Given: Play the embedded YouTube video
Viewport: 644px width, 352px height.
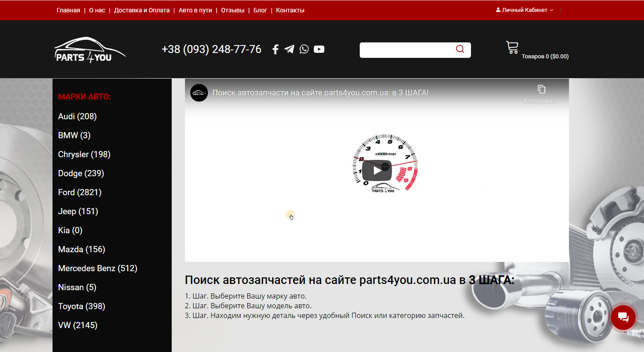Looking at the screenshot, I should 377,170.
